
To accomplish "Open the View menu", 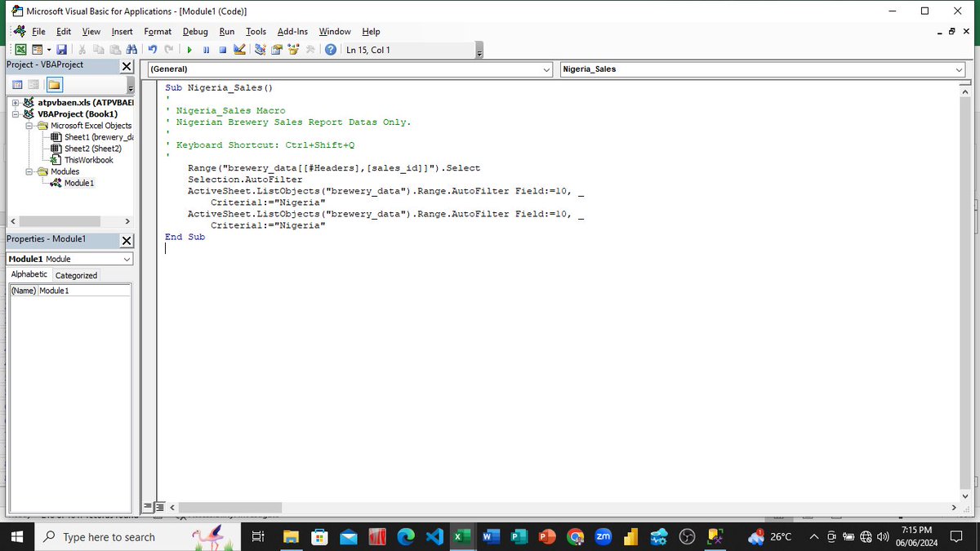I will (91, 31).
